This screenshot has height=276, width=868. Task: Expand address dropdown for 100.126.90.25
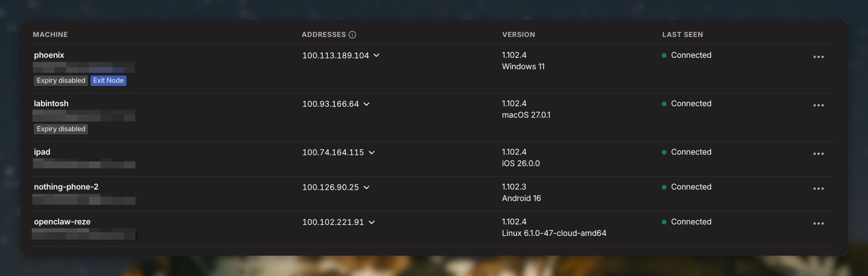click(x=367, y=187)
